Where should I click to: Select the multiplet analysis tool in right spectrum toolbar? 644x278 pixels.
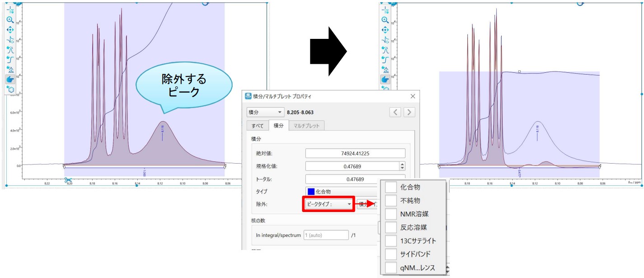point(385,69)
